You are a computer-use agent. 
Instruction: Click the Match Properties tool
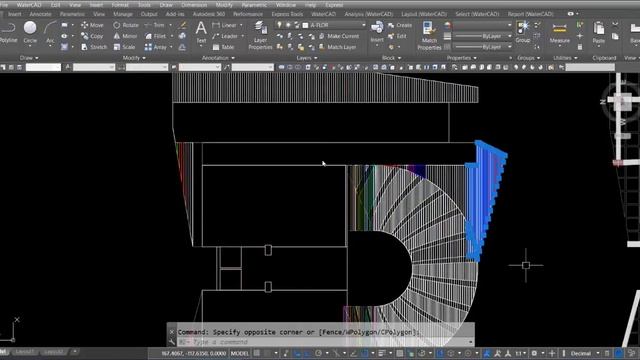(429, 36)
